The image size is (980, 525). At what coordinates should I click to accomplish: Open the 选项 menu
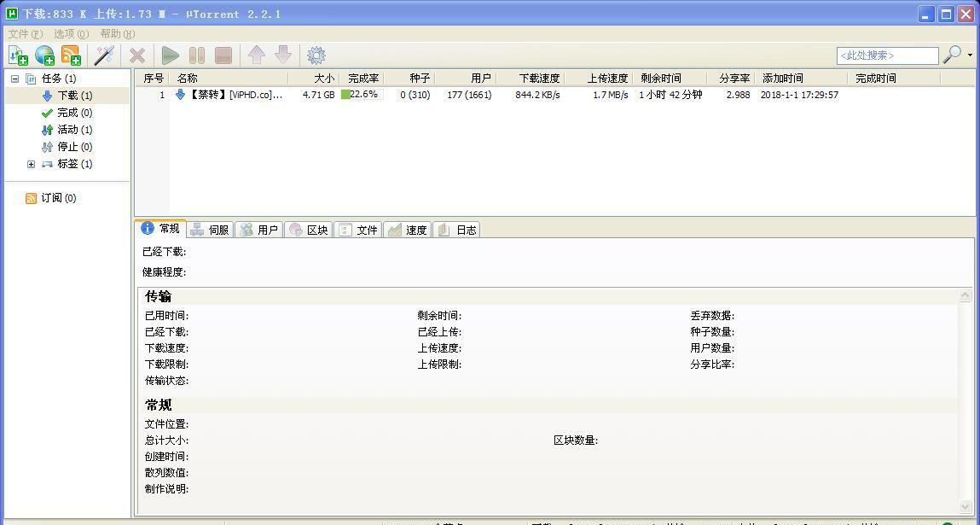pyautogui.click(x=72, y=34)
